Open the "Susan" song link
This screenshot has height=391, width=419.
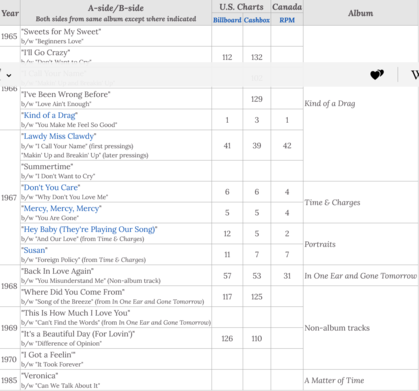34,250
